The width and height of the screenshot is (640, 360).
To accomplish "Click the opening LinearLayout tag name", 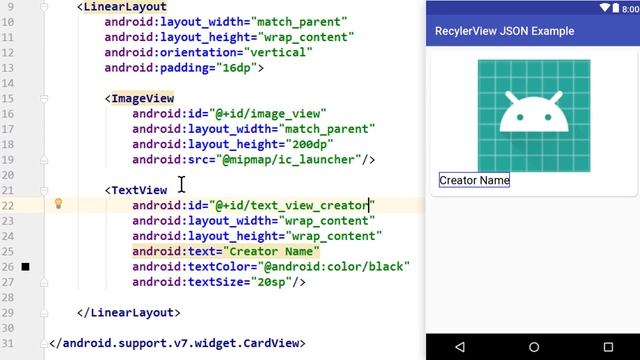I will [125, 7].
